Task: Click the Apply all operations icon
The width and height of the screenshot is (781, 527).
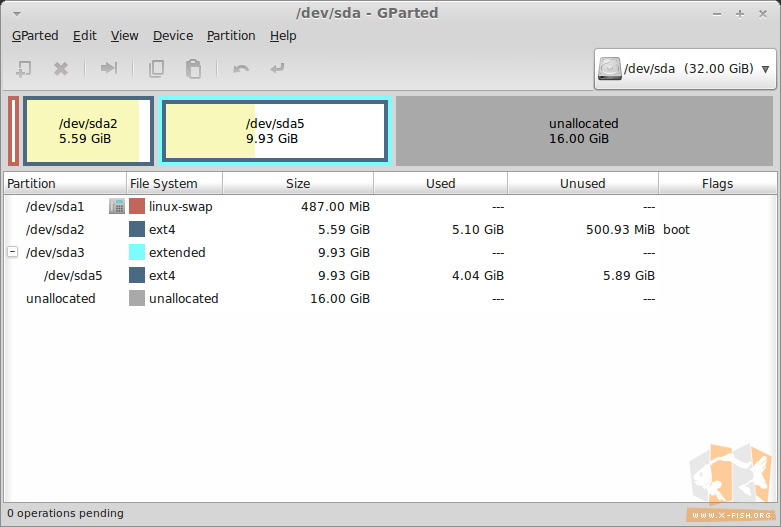Action: [277, 68]
